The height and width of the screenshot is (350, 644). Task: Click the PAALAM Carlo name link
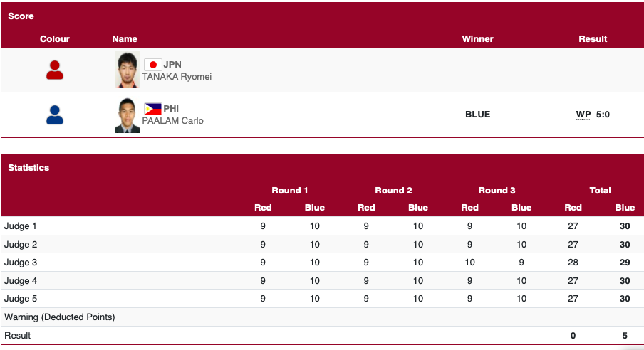(x=173, y=121)
